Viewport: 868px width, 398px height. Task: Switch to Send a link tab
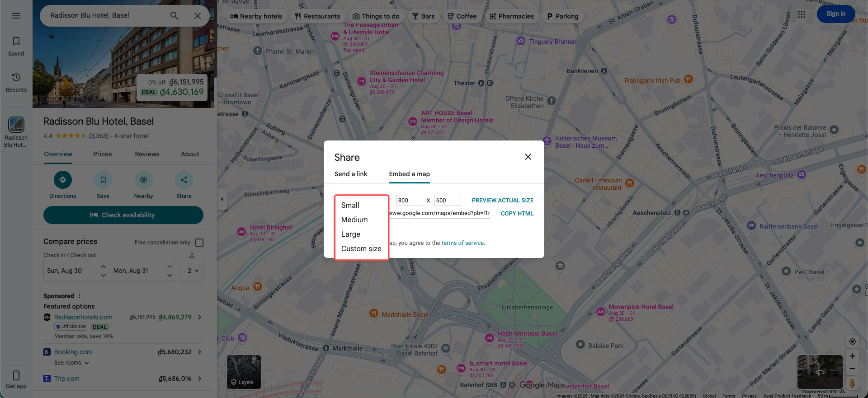click(x=351, y=174)
